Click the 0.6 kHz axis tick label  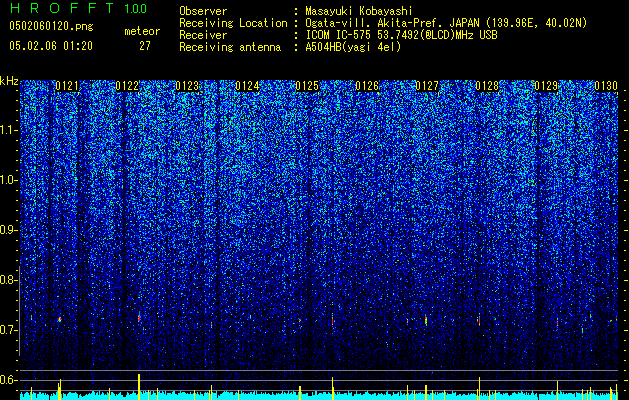click(x=9, y=380)
